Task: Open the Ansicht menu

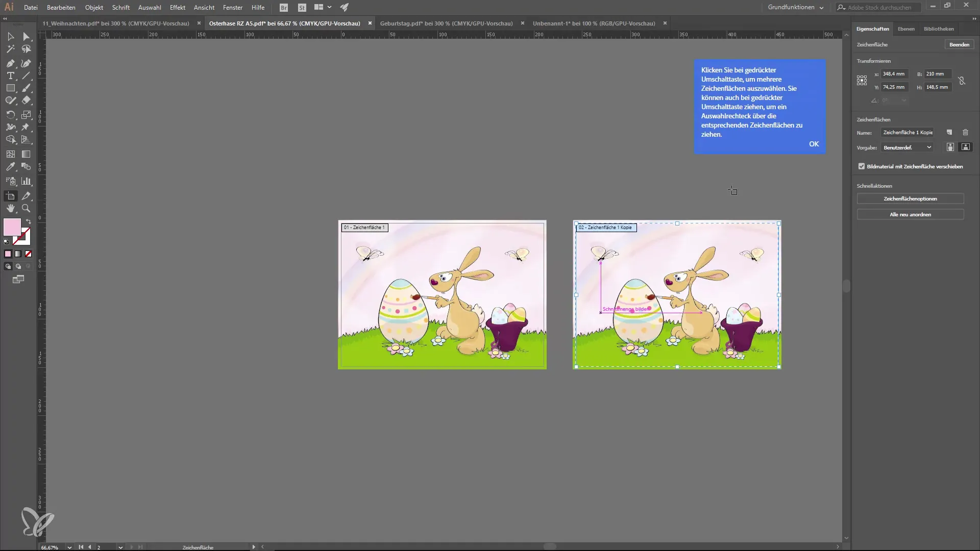Action: 204,8
